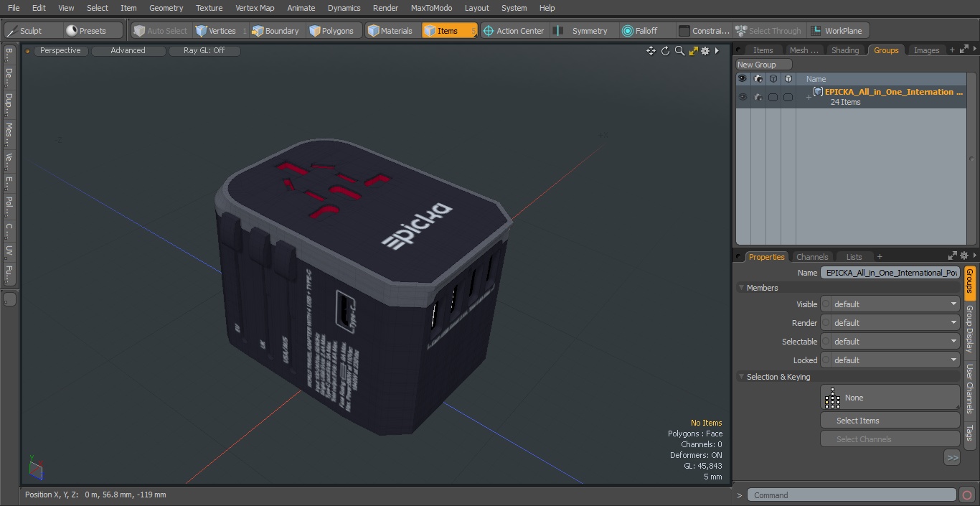Tick the second checkbox in EPICKA row
This screenshot has width=980, height=506.
point(788,97)
